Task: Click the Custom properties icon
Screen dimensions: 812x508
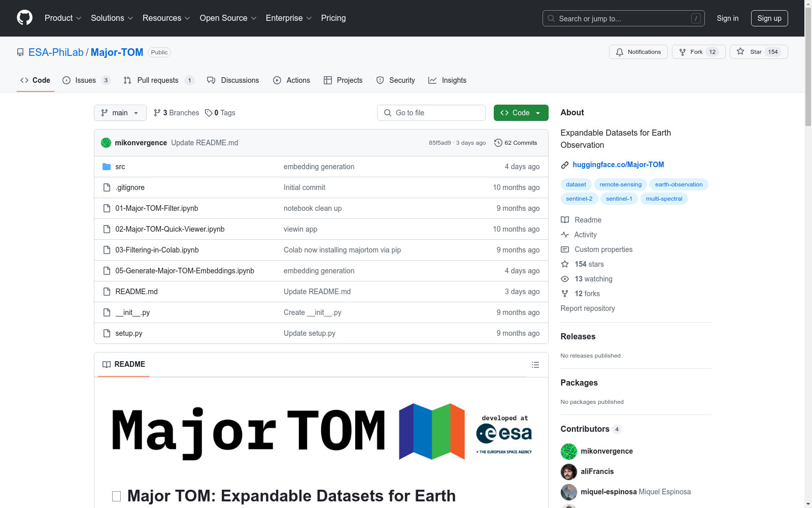Action: (x=565, y=249)
